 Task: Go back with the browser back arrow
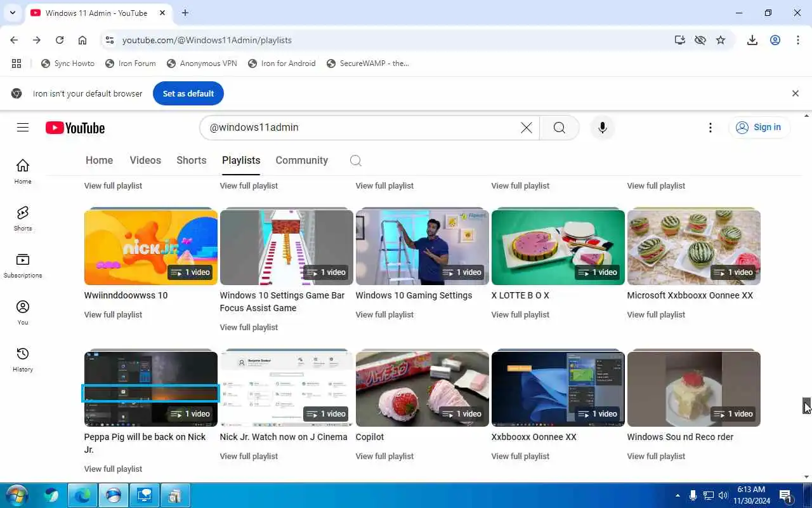coord(14,40)
